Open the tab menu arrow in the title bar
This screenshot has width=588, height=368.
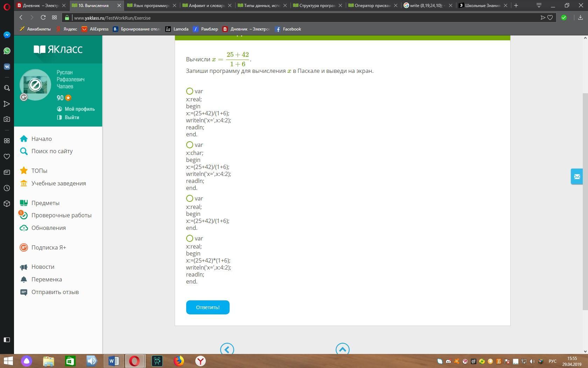coord(539,5)
